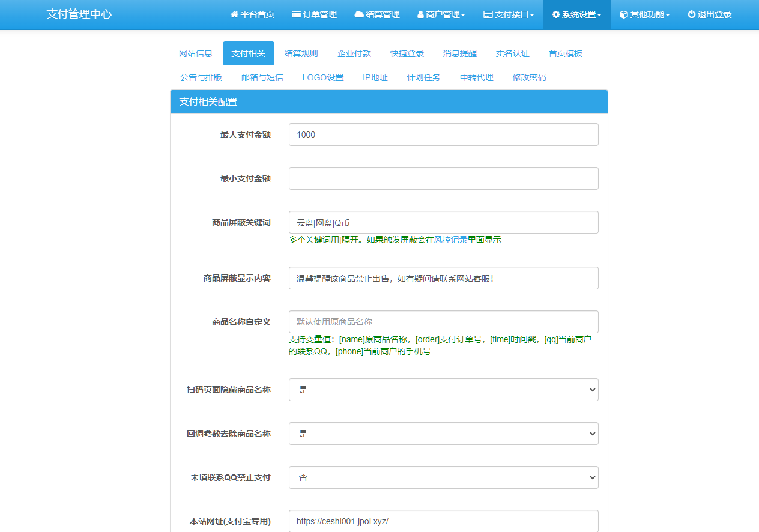The image size is (759, 532).
Task: Follow the 风控记录 link
Action: (x=450, y=240)
